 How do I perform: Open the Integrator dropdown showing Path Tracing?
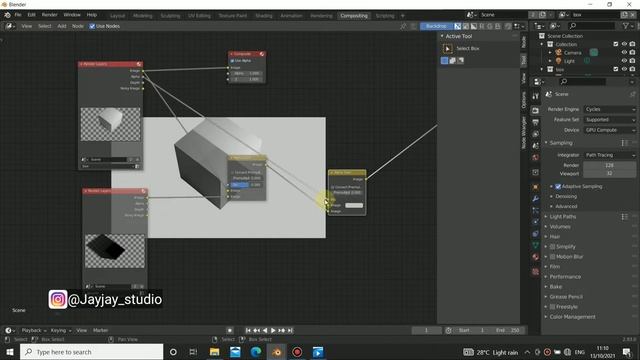pos(610,155)
